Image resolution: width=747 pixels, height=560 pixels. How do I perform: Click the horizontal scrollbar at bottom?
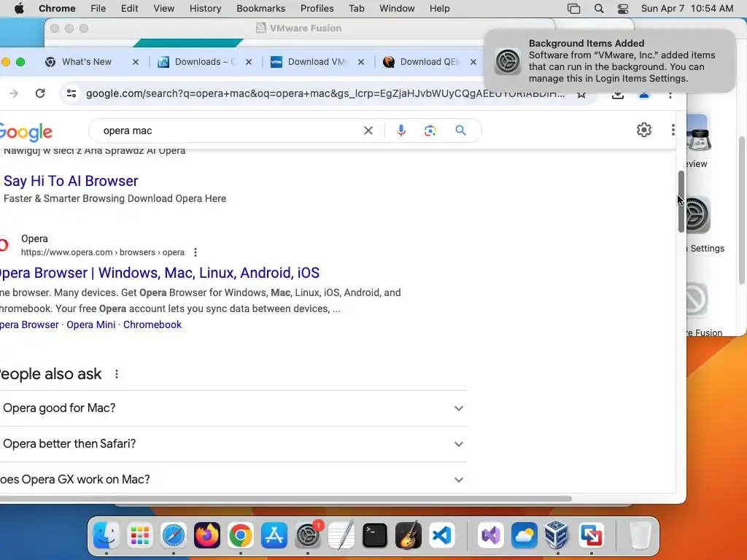point(286,499)
